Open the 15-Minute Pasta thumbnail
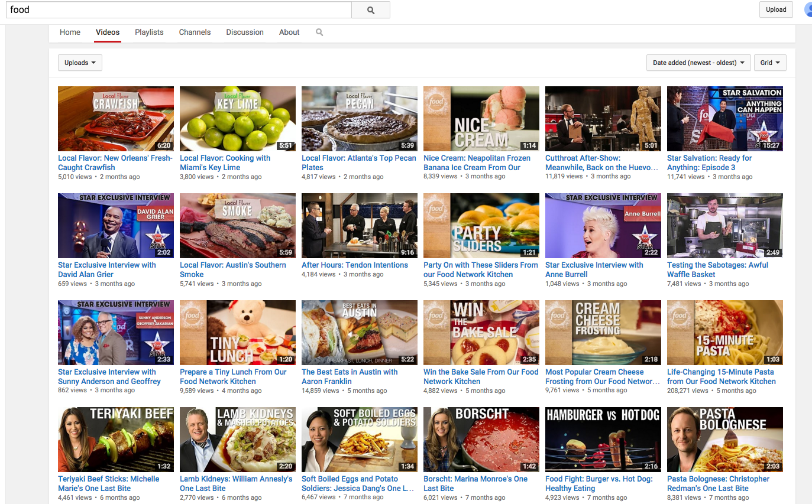This screenshot has width=812, height=504. pyautogui.click(x=725, y=333)
